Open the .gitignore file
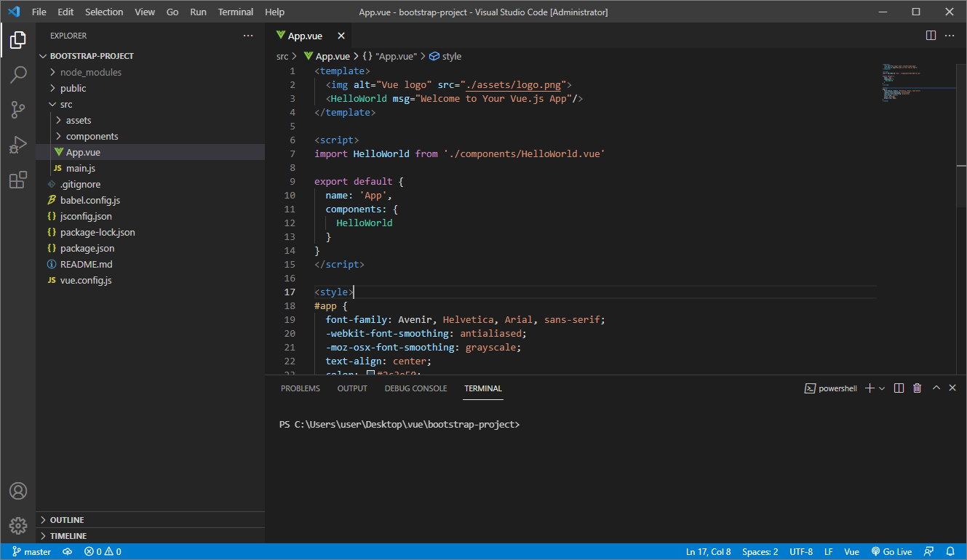Viewport: 967px width, 560px height. 150,184
